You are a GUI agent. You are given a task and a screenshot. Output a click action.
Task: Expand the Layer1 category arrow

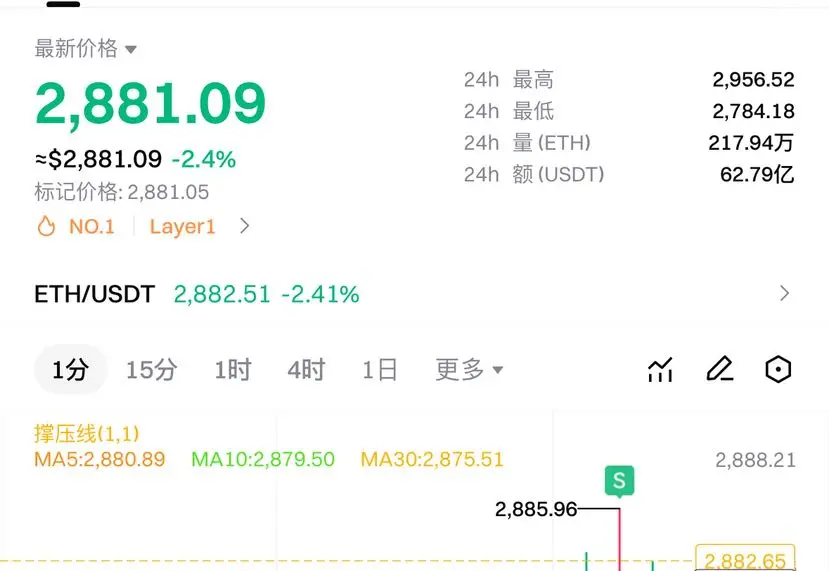pyautogui.click(x=244, y=226)
